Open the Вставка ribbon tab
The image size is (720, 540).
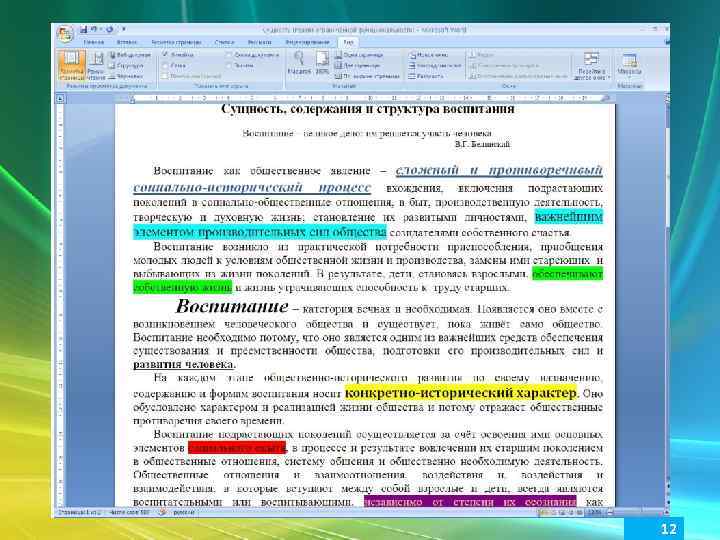click(x=126, y=42)
